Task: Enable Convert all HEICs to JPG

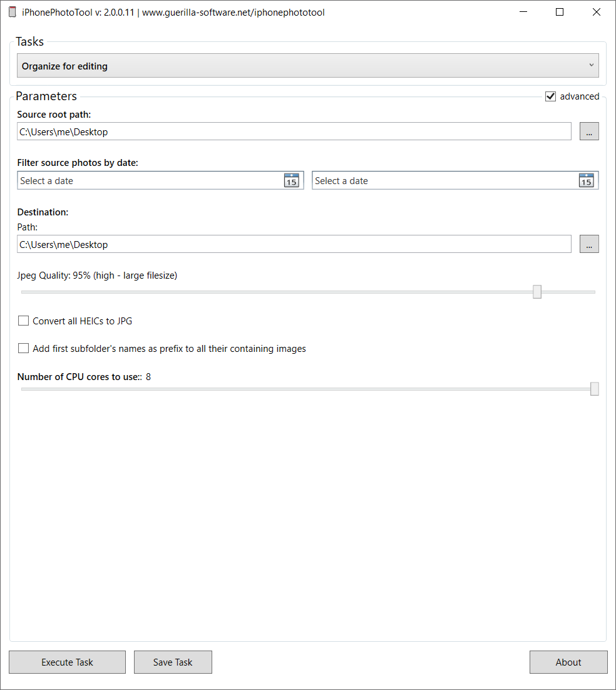Action: pos(24,321)
